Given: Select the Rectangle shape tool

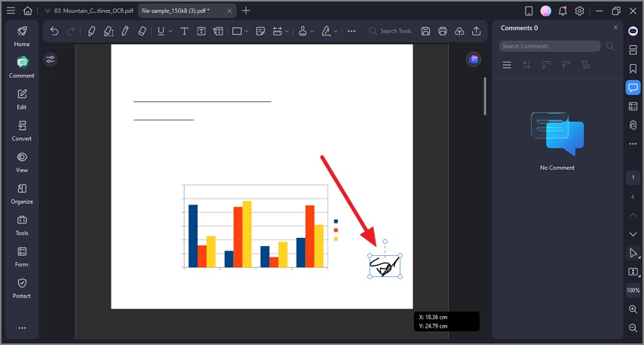Looking at the screenshot, I should pos(237,31).
